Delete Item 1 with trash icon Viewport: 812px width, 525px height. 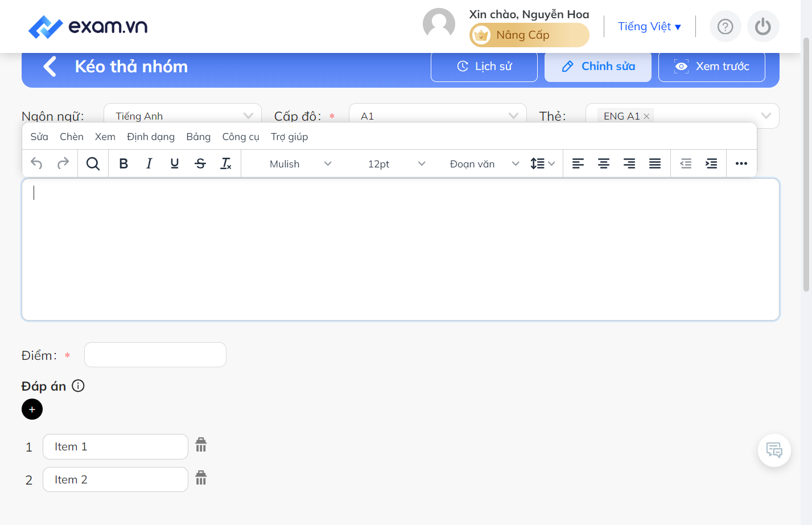[201, 445]
